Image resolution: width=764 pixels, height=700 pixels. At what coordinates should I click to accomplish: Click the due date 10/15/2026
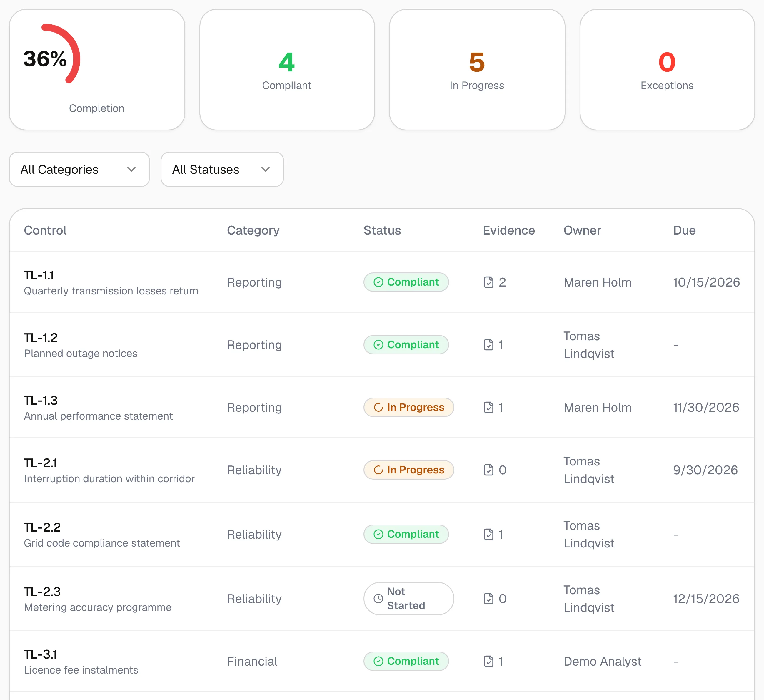[x=706, y=282]
